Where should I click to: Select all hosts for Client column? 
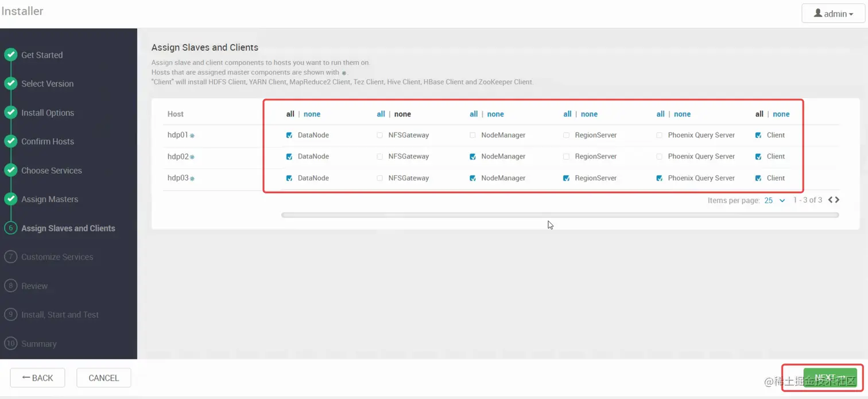[759, 114]
